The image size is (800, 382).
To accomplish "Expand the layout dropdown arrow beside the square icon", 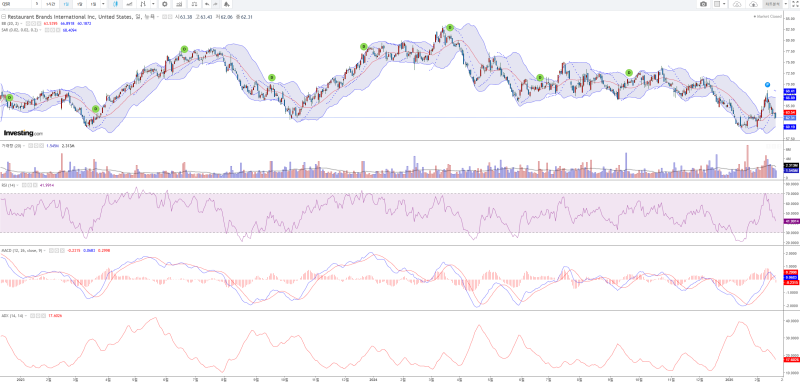I will (724, 4).
